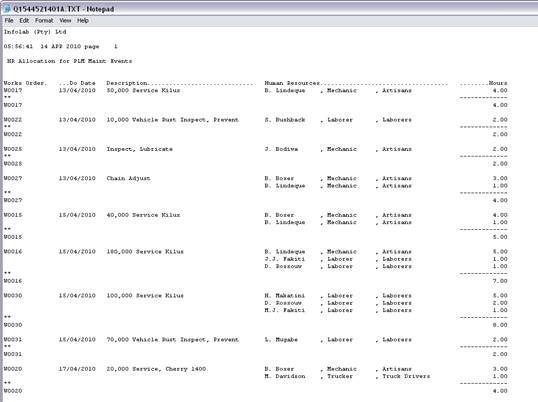Click the Notepad icon in the title bar
The image size is (538, 402).
7,9
